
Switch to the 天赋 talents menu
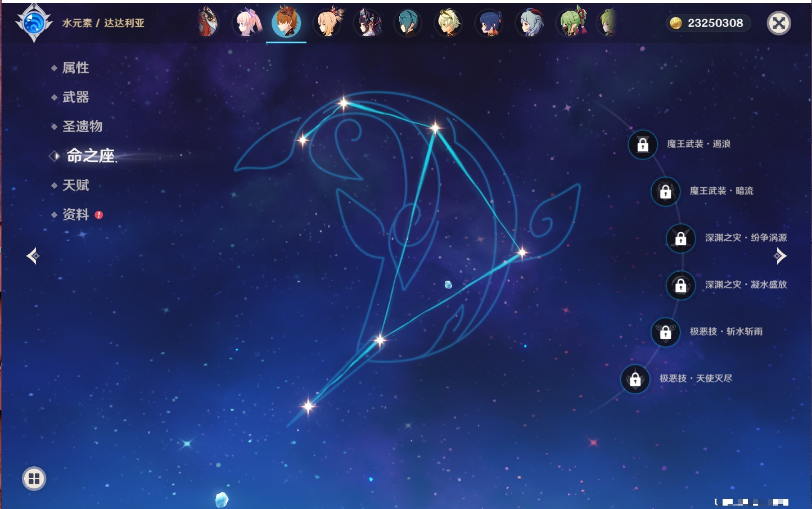(75, 185)
